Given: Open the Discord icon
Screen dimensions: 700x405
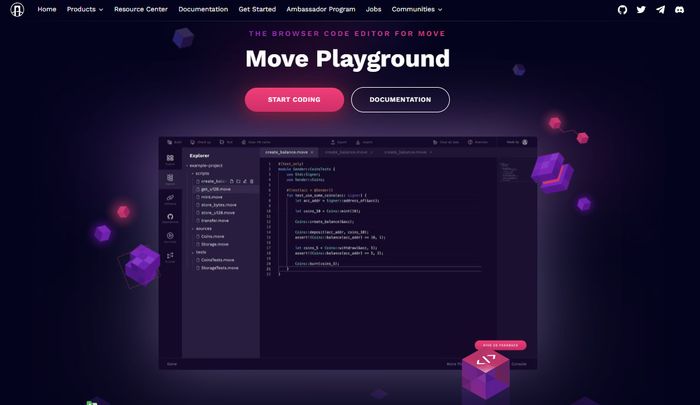Looking at the screenshot, I should click(679, 9).
